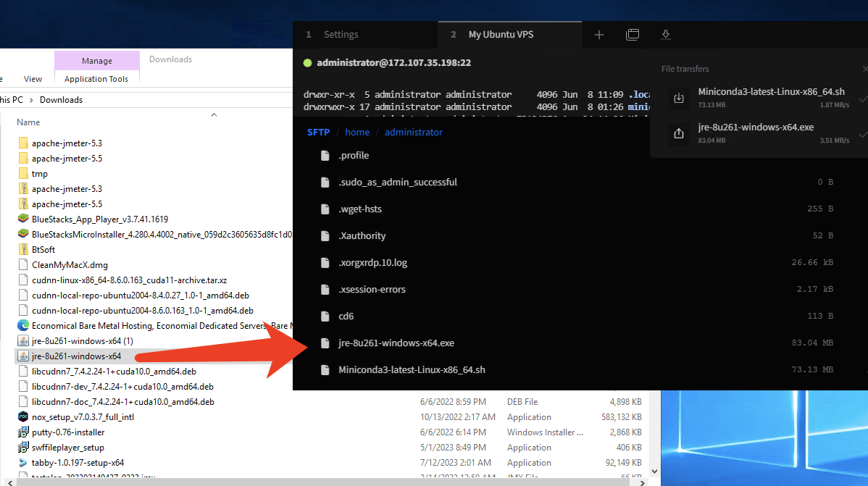Click the putty-0.76-installer icon
The height and width of the screenshot is (486, 868).
pos(23,432)
